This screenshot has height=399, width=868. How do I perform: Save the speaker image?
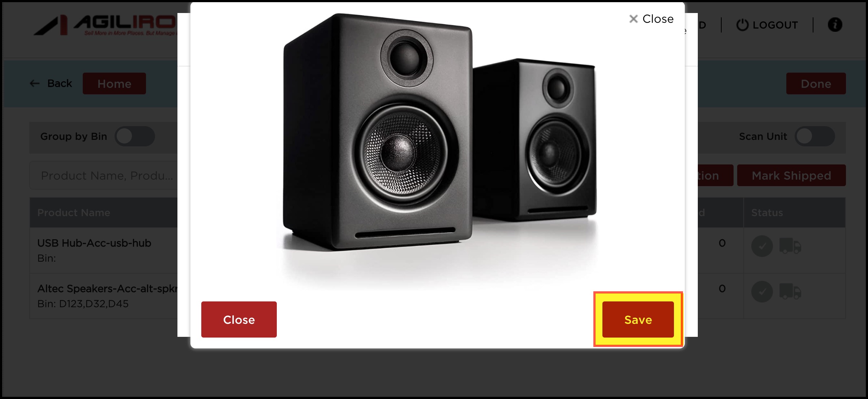tap(638, 319)
